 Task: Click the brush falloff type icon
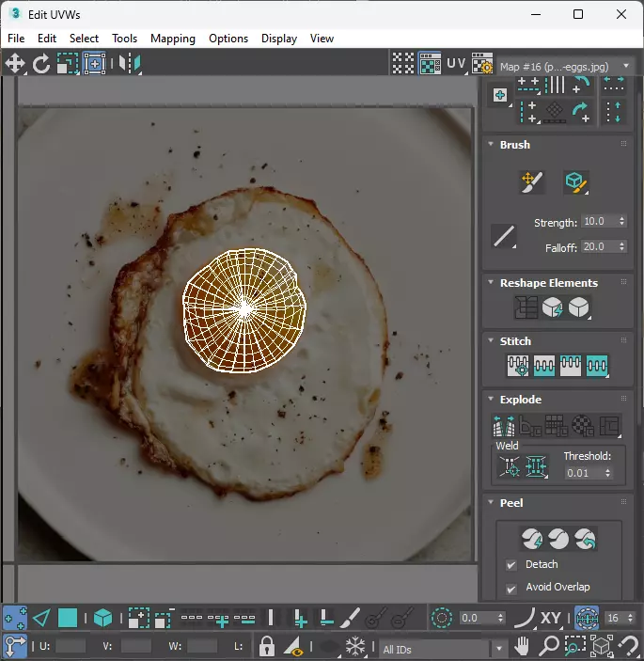pos(504,236)
